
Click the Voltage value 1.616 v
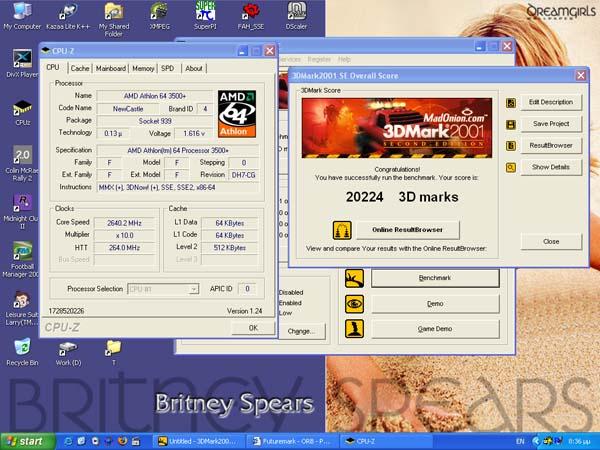pos(194,134)
